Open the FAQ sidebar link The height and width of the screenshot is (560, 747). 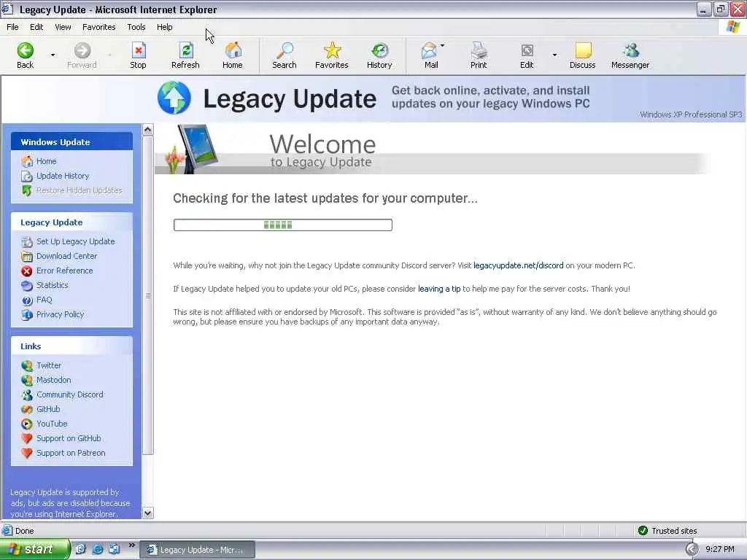[44, 300]
